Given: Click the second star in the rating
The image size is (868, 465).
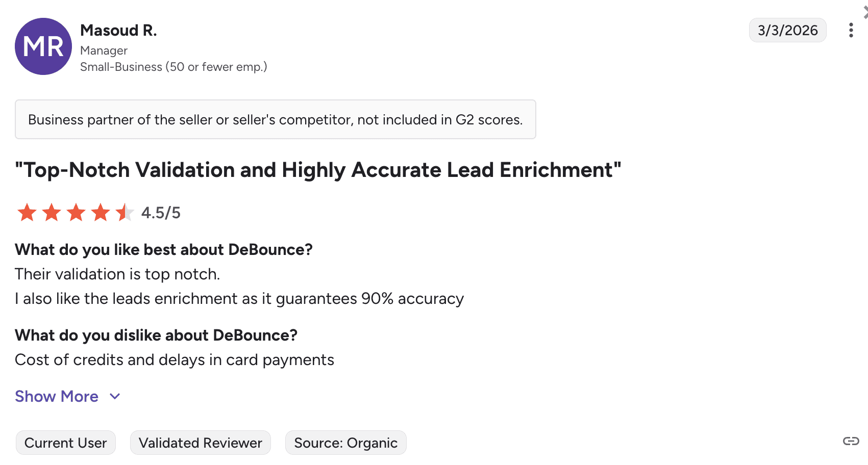Looking at the screenshot, I should 52,213.
